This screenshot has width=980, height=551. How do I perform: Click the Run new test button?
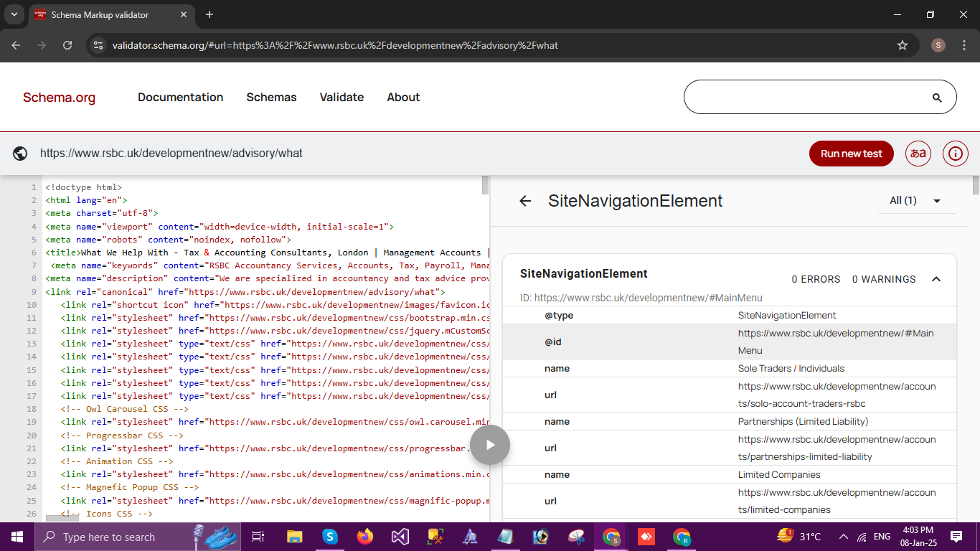tap(852, 154)
